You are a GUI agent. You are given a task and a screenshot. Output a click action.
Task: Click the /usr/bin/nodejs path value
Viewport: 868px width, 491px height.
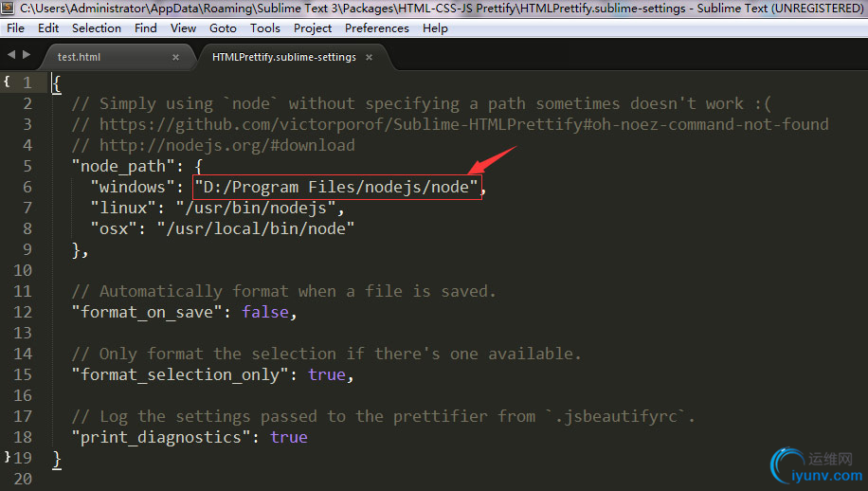(x=256, y=209)
